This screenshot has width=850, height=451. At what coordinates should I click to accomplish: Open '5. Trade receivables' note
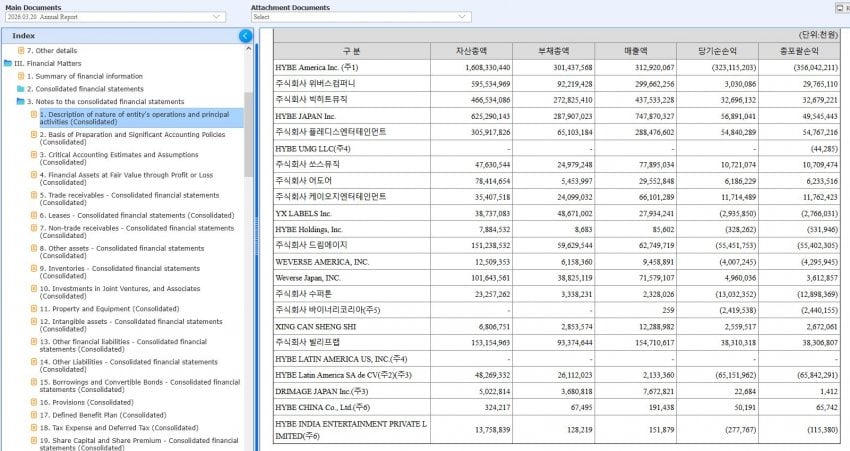[x=130, y=198]
